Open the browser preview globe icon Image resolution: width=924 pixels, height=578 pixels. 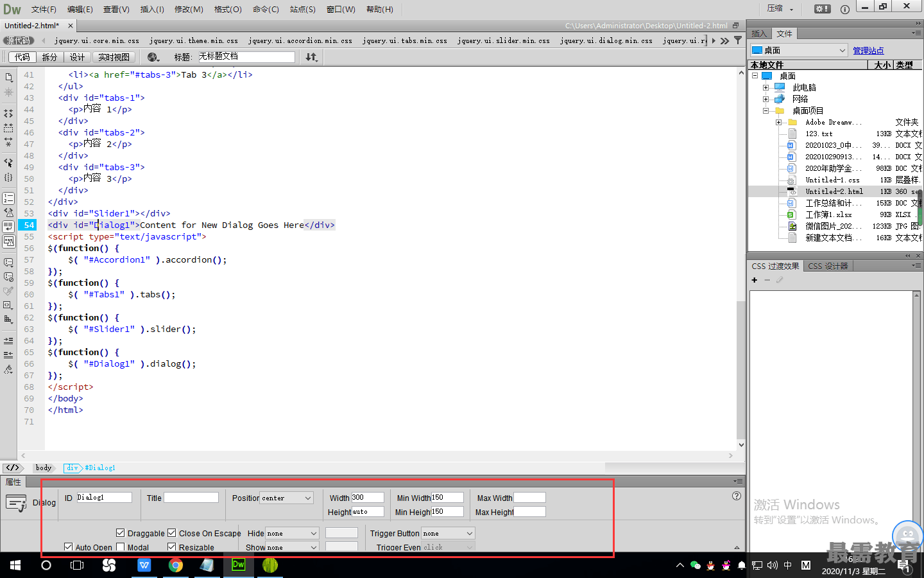[153, 57]
